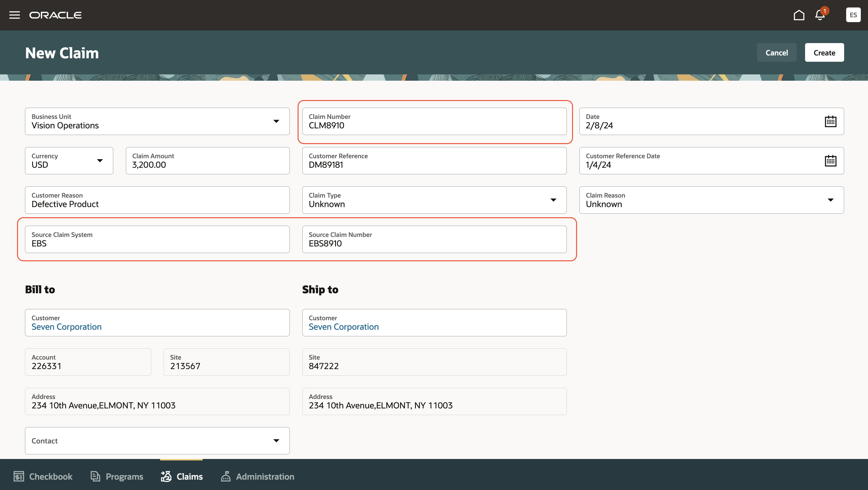Click the Administration icon in bottom bar
The height and width of the screenshot is (490, 868).
pos(226,476)
